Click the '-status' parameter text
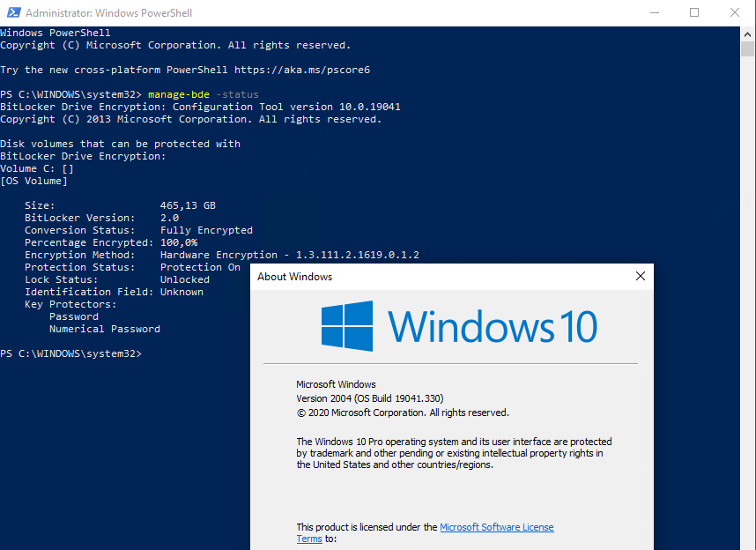Image resolution: width=756 pixels, height=550 pixels. coord(237,94)
